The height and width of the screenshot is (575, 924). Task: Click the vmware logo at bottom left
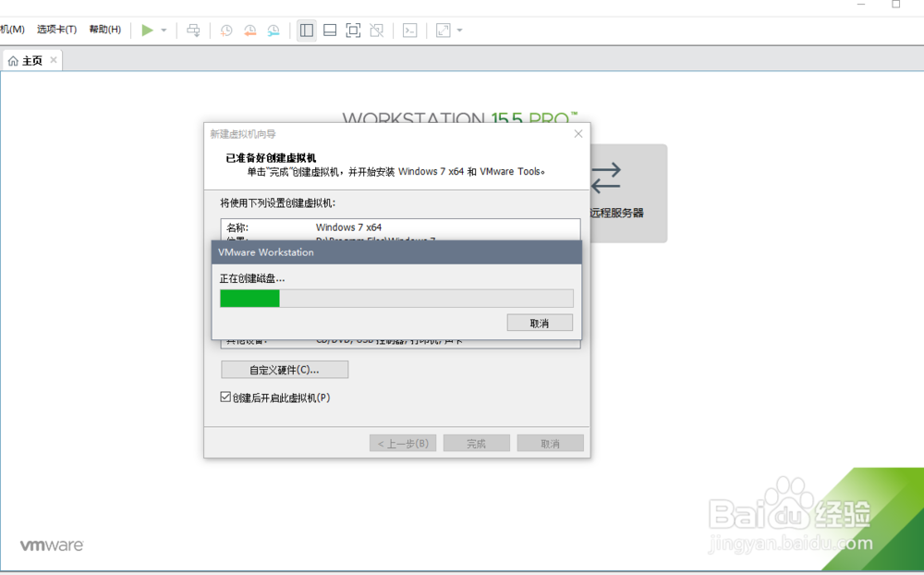click(52, 544)
